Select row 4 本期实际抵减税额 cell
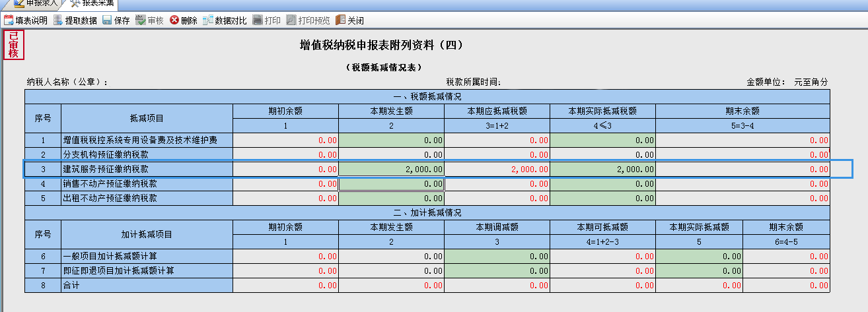Viewport: 868px width, 312px height. coord(602,184)
